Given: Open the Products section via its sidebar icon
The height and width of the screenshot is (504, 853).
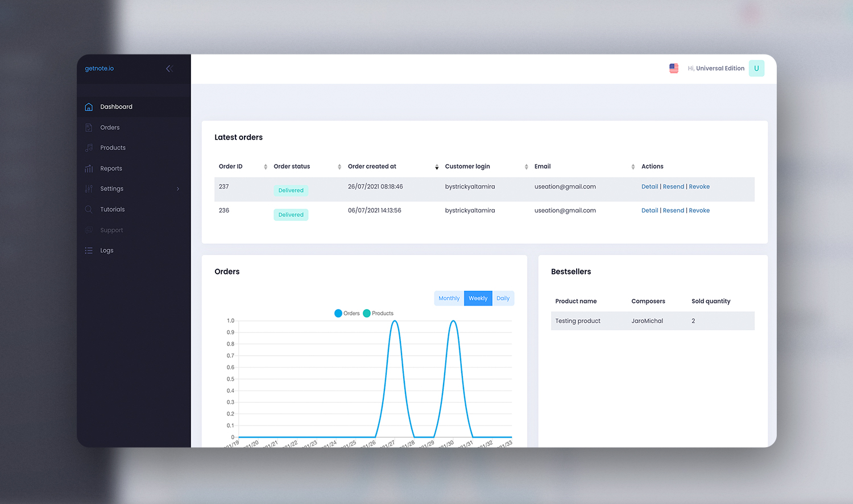Looking at the screenshot, I should [89, 148].
